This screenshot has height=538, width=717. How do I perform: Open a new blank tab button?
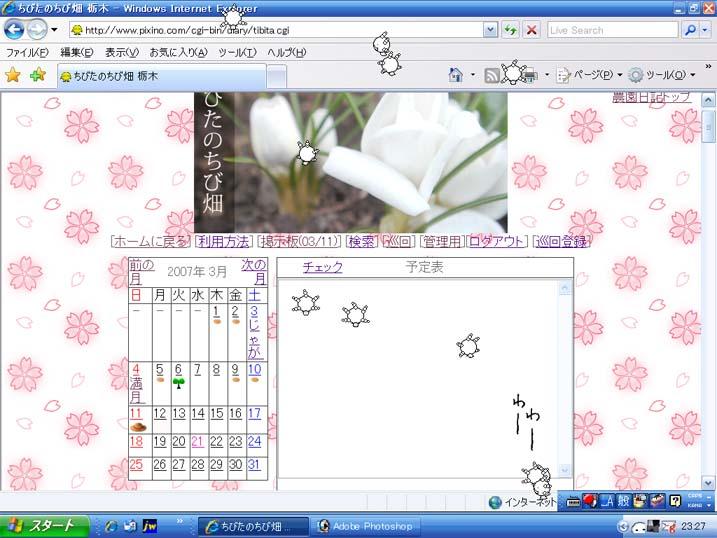[277, 76]
